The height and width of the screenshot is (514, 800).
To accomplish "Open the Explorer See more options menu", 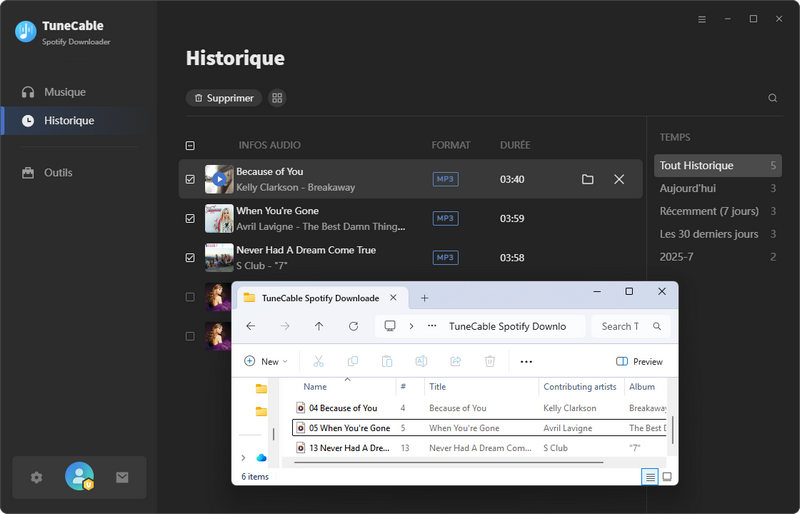I will click(x=526, y=361).
